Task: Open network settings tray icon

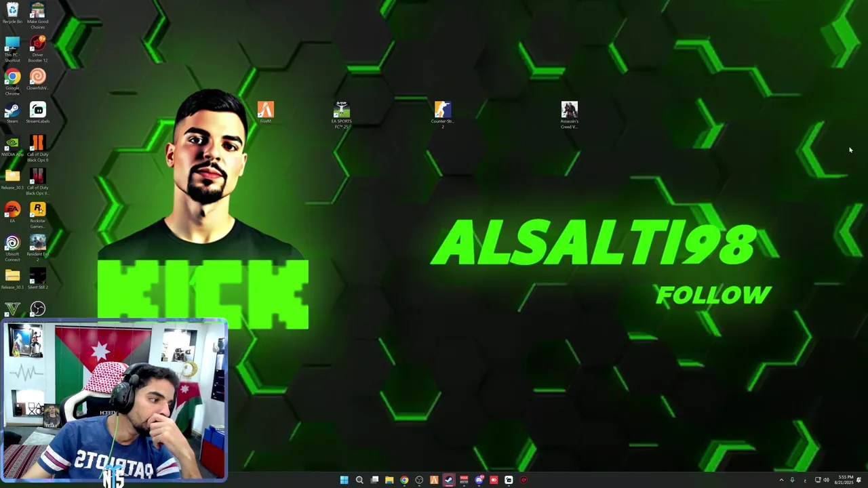Action: tap(818, 480)
